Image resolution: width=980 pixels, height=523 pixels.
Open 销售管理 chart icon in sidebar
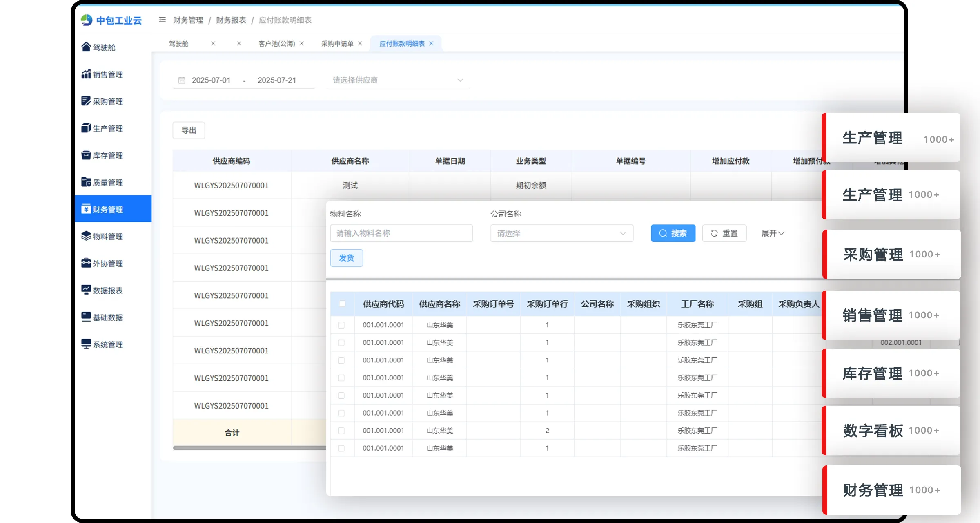click(86, 74)
